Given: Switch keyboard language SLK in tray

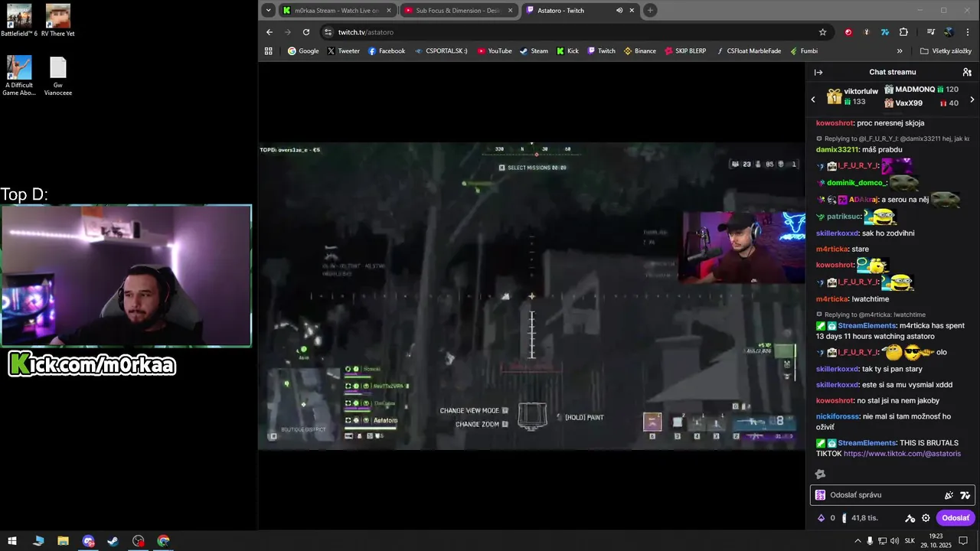Looking at the screenshot, I should click(x=910, y=541).
